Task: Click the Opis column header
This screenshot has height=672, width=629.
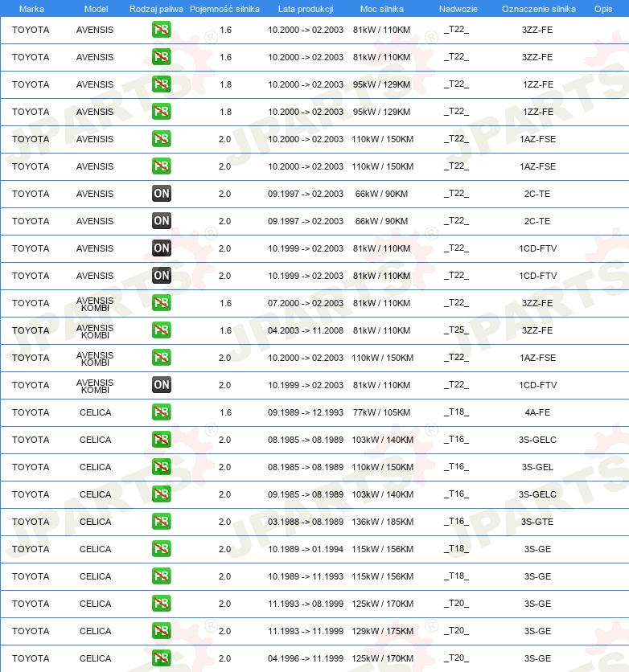Action: click(602, 9)
